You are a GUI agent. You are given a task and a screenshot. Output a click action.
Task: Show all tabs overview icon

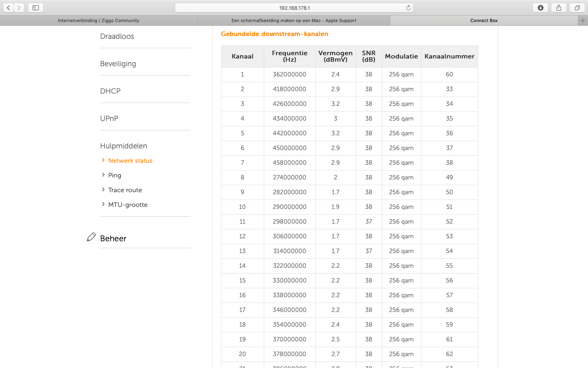(x=577, y=8)
